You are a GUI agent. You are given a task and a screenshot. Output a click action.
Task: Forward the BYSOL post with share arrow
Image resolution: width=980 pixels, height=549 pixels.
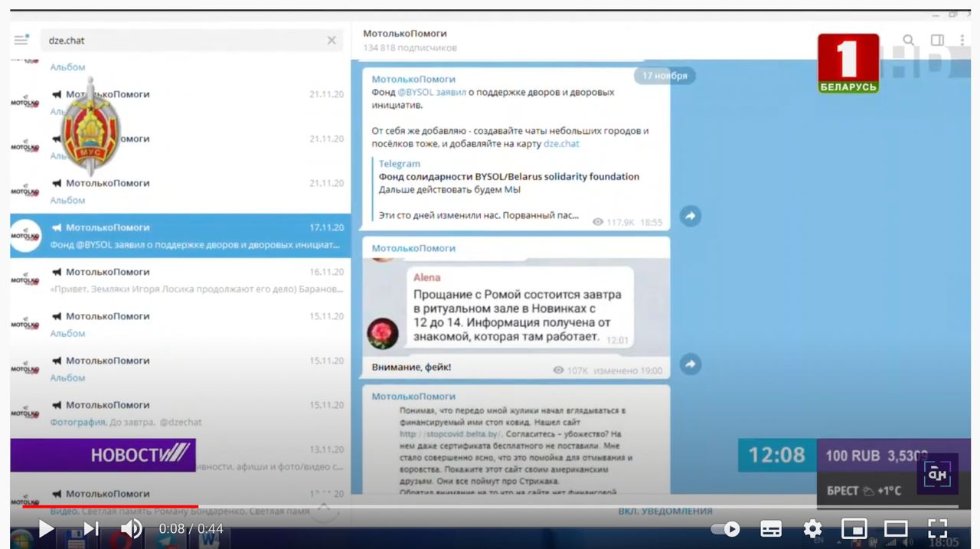[690, 217]
